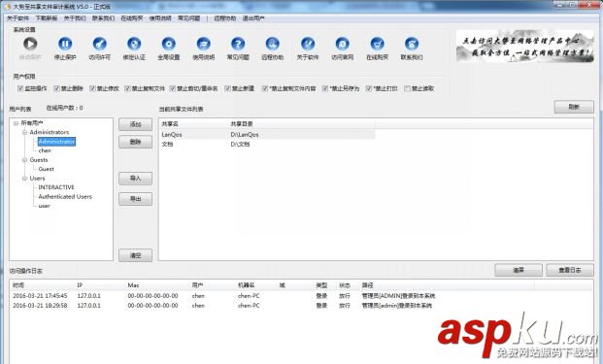Click the log 清空 button beside 查看日志
The height and width of the screenshot is (364, 603).
point(519,270)
